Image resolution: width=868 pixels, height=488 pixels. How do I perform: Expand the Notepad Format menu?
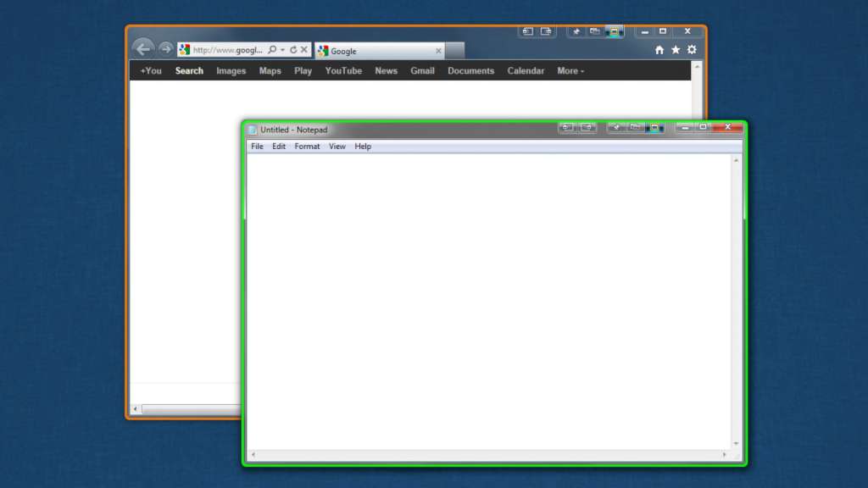pyautogui.click(x=307, y=146)
